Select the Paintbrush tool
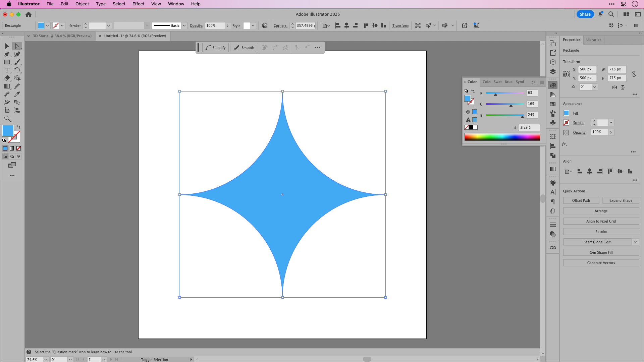Image resolution: width=644 pixels, height=362 pixels. pyautogui.click(x=17, y=63)
